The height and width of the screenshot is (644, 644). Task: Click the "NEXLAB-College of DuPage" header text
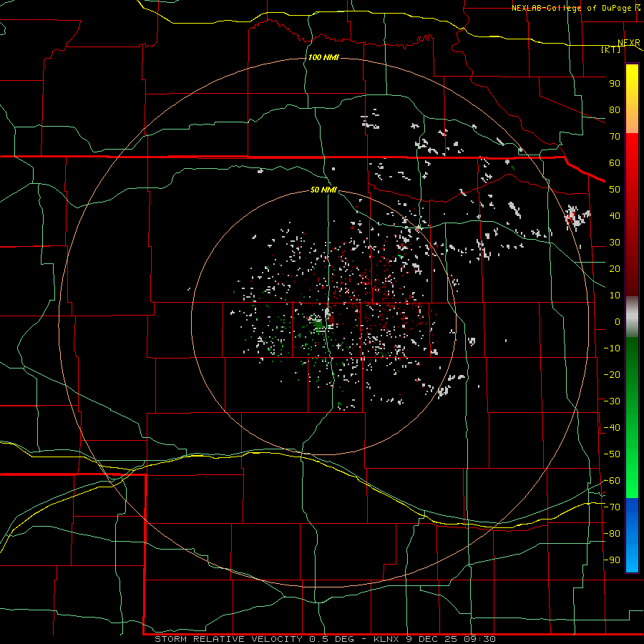pos(571,8)
